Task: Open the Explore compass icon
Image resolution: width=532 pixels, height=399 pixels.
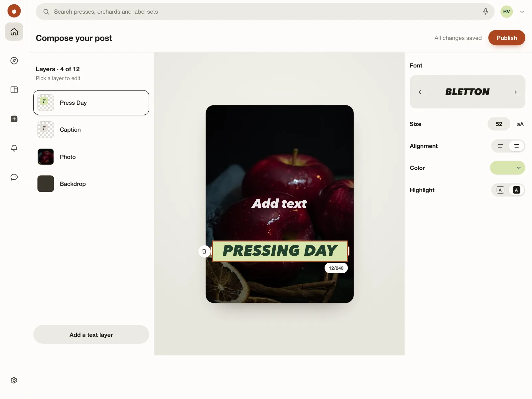Action: [x=14, y=61]
